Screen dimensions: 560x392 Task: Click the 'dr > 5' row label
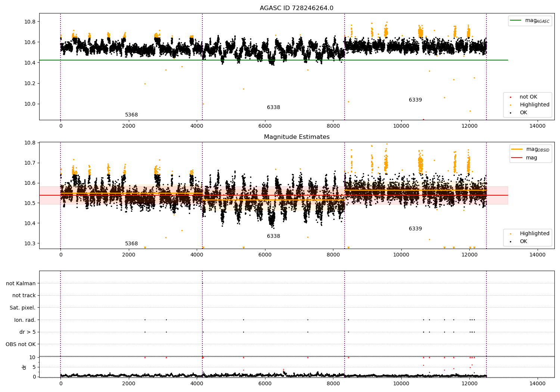point(27,332)
